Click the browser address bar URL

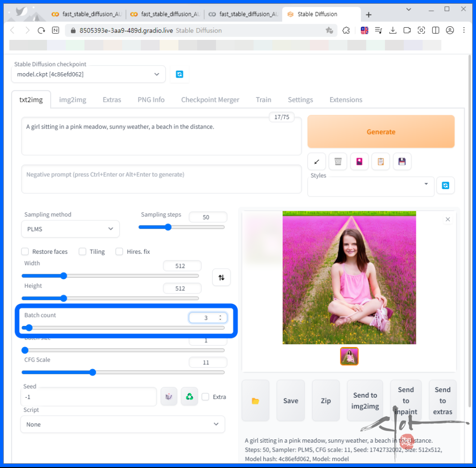pyautogui.click(x=126, y=30)
